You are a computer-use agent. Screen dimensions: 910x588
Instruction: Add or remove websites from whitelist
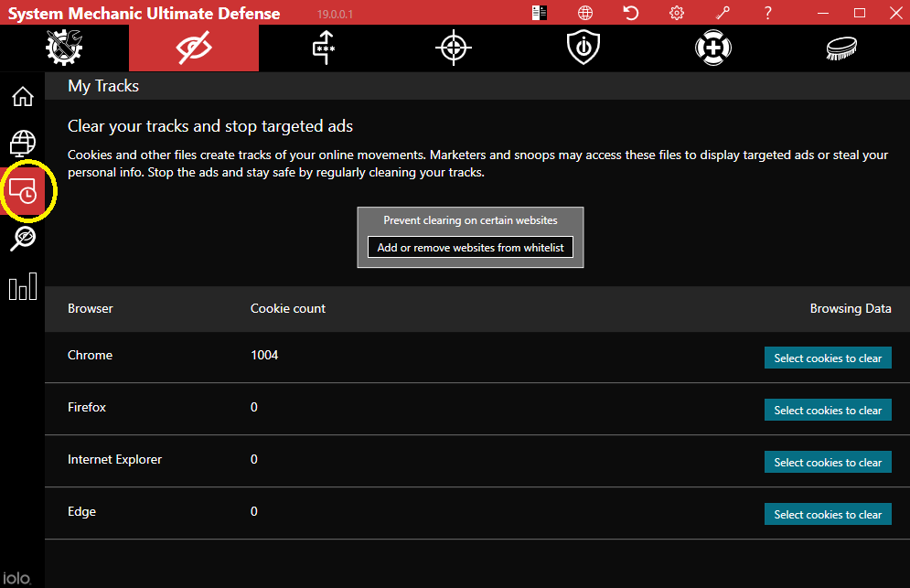(470, 247)
